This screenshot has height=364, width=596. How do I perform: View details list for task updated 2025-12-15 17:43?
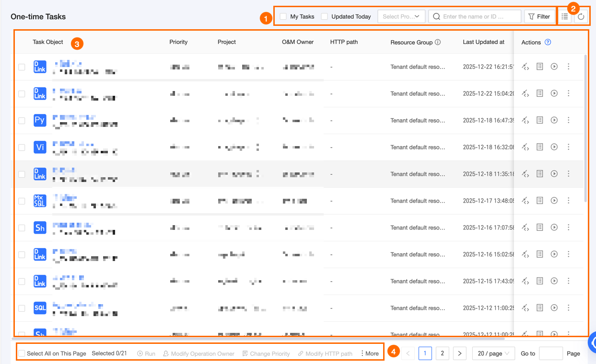tap(540, 281)
